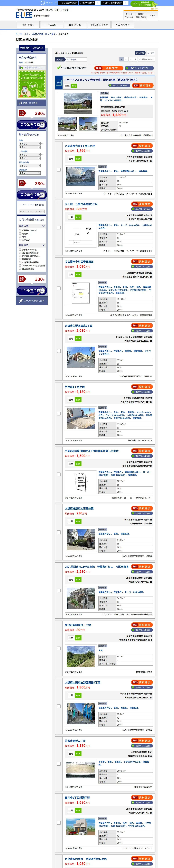Click the search button below the building conditions dropdown
174x868 pixels.
32,194
